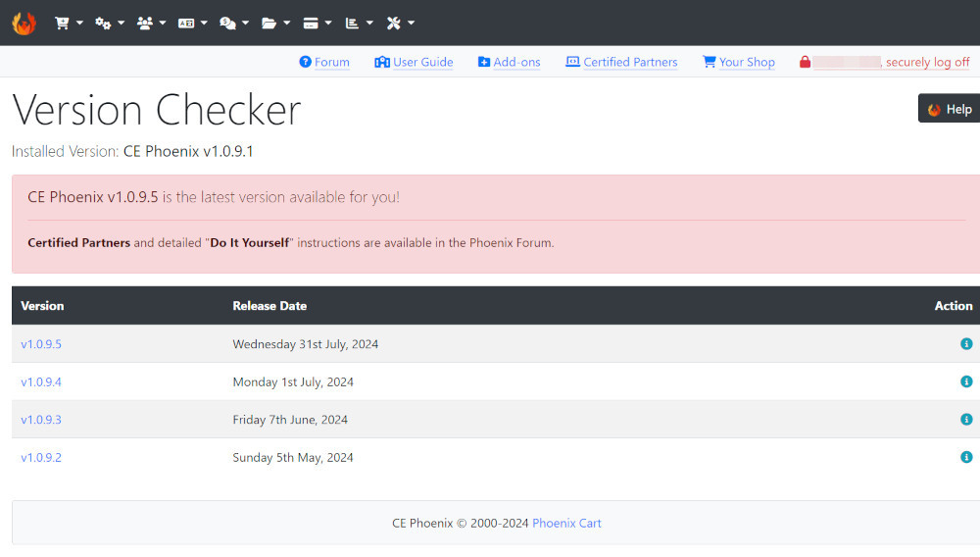Click the Version Checker page heading

click(x=156, y=110)
